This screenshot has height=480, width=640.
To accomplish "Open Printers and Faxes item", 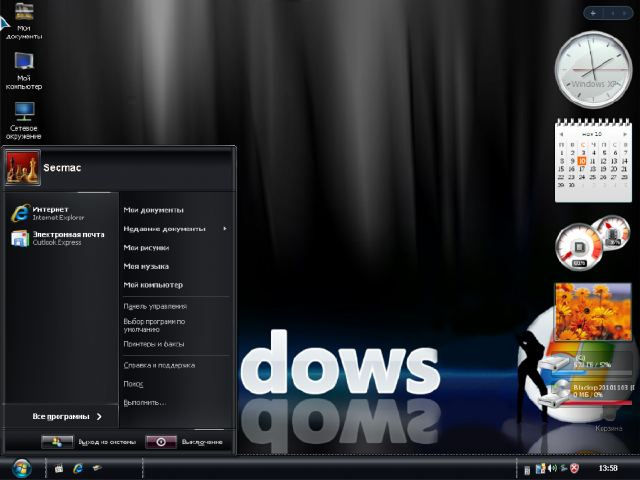I will [153, 344].
